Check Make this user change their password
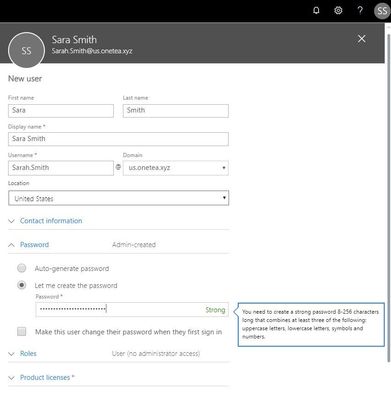This screenshot has width=391, height=400. pos(22,331)
